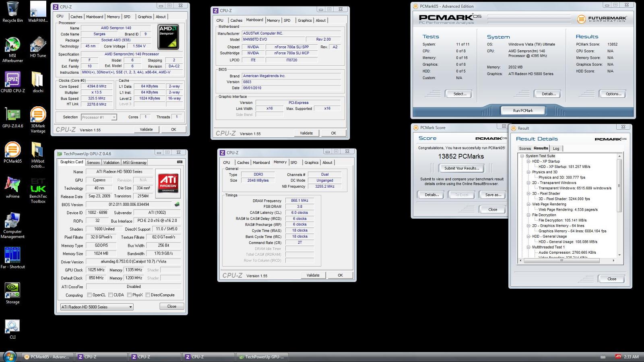Click the PCMark05 taskbar button
The image size is (644, 362).
[x=48, y=357]
